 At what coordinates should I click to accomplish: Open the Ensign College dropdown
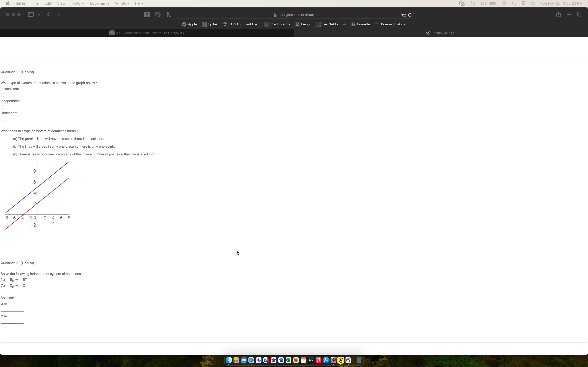441,33
